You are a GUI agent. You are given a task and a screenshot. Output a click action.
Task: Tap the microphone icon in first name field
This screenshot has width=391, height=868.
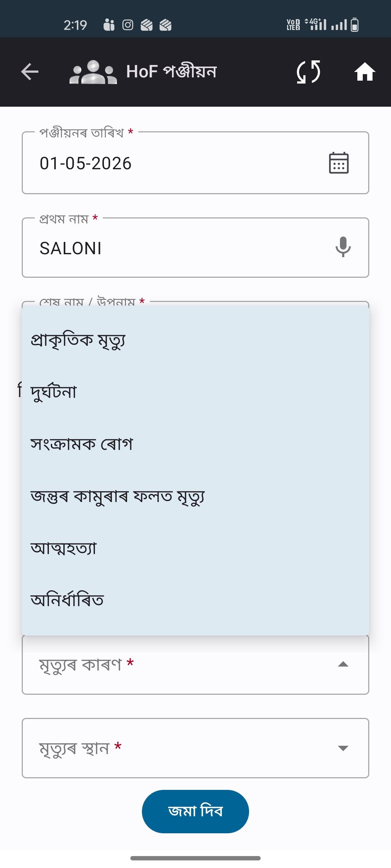(x=343, y=247)
